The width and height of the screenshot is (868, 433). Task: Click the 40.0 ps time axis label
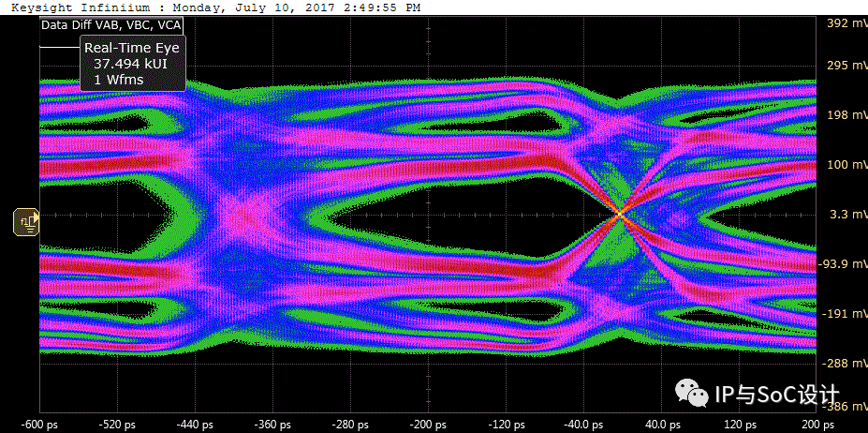663,425
